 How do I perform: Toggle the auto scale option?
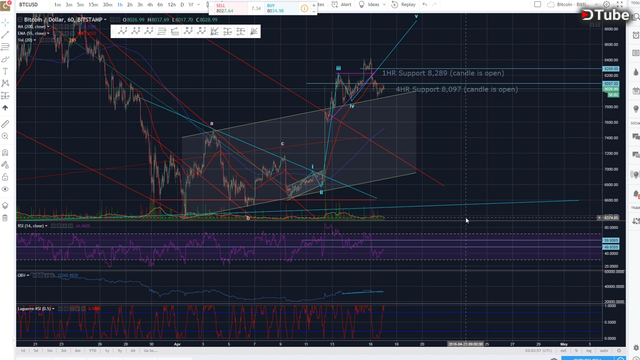click(604, 351)
